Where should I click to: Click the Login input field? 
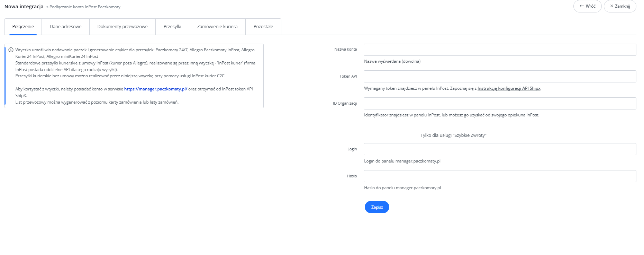click(500, 149)
